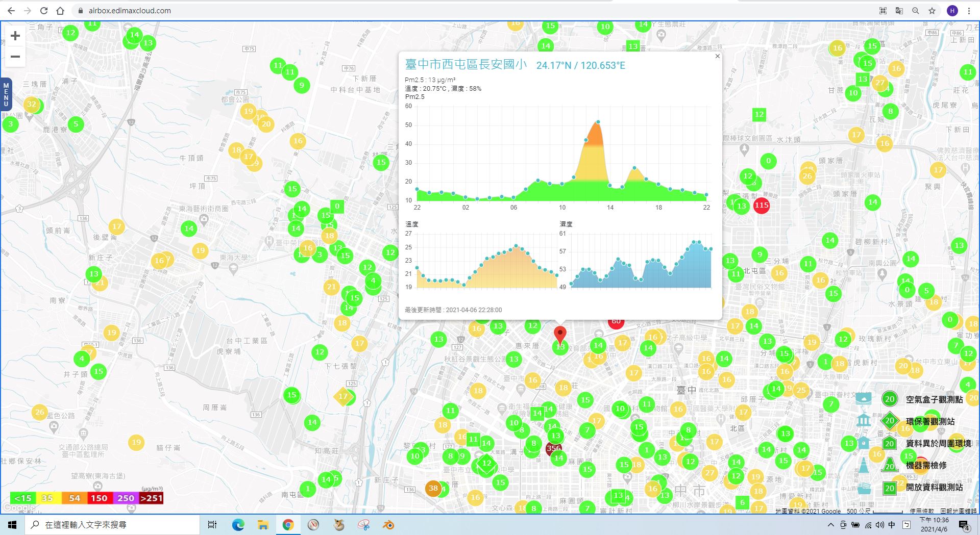Click the traffic cone legend icon

click(864, 465)
